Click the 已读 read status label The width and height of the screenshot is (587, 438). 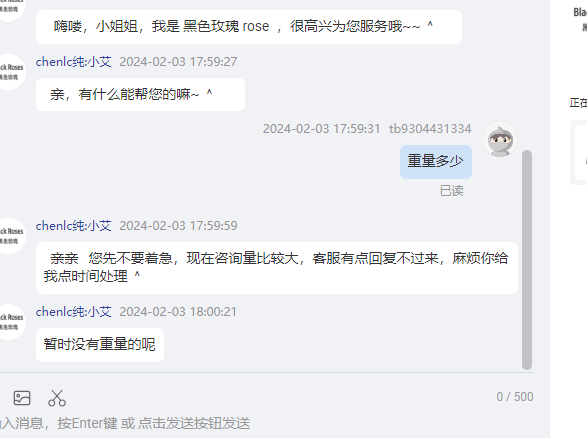coord(451,191)
